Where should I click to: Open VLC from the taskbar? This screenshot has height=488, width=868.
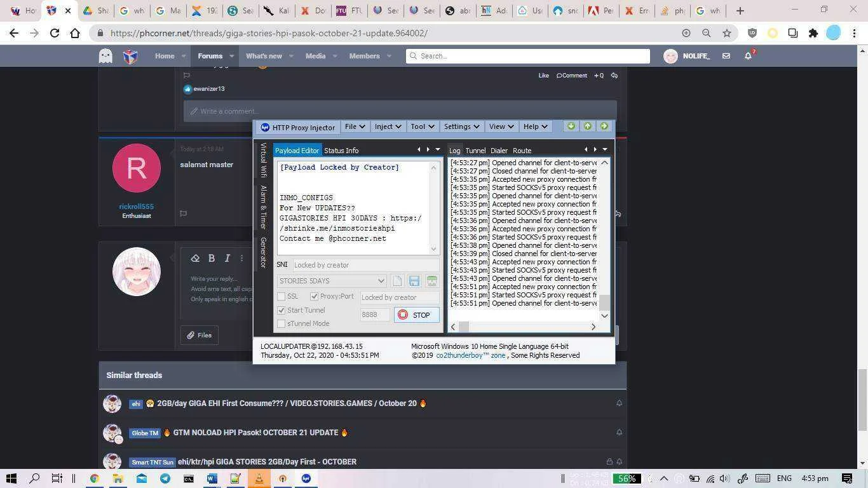point(259,478)
